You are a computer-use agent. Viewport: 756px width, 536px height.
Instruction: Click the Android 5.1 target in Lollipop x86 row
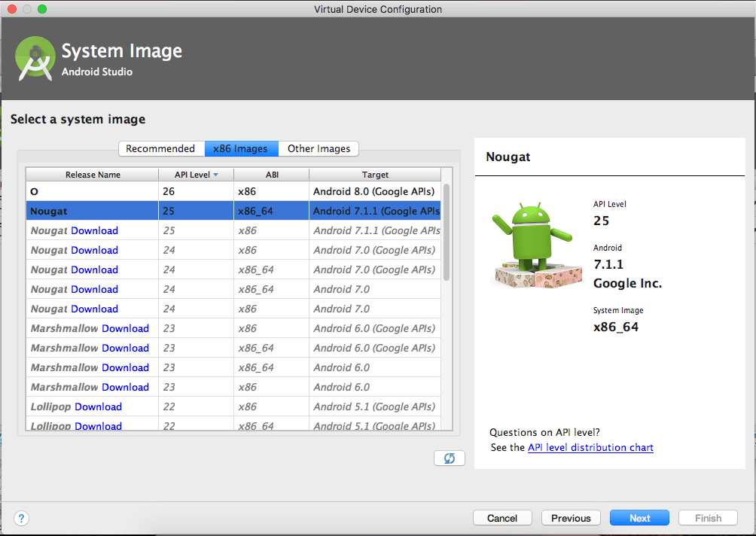coord(374,407)
